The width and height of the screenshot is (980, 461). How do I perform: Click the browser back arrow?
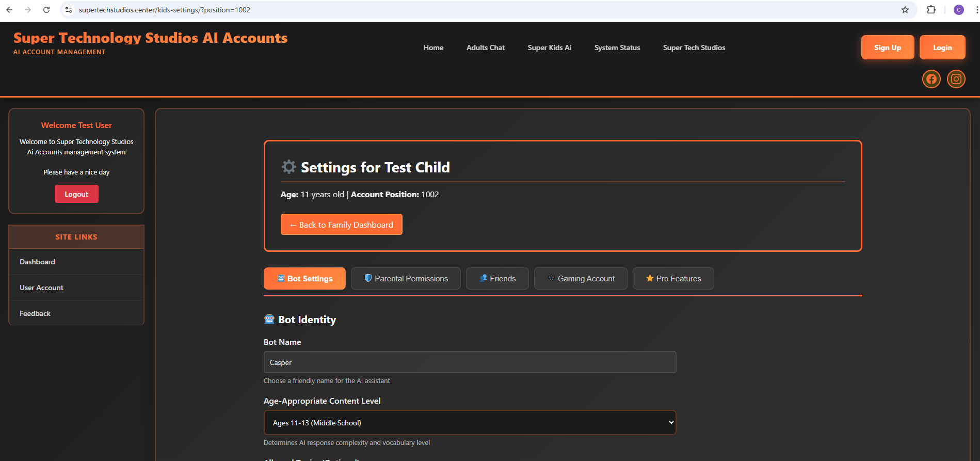[x=9, y=10]
